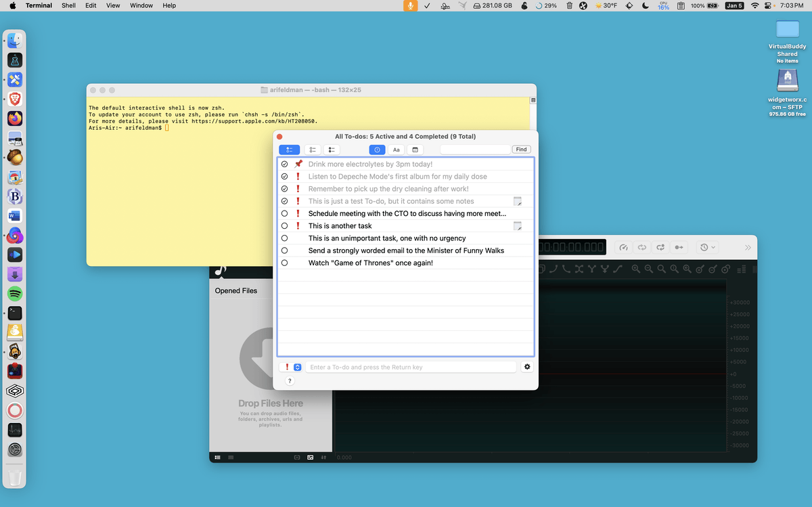Click the Drop Files Here area

click(270, 376)
